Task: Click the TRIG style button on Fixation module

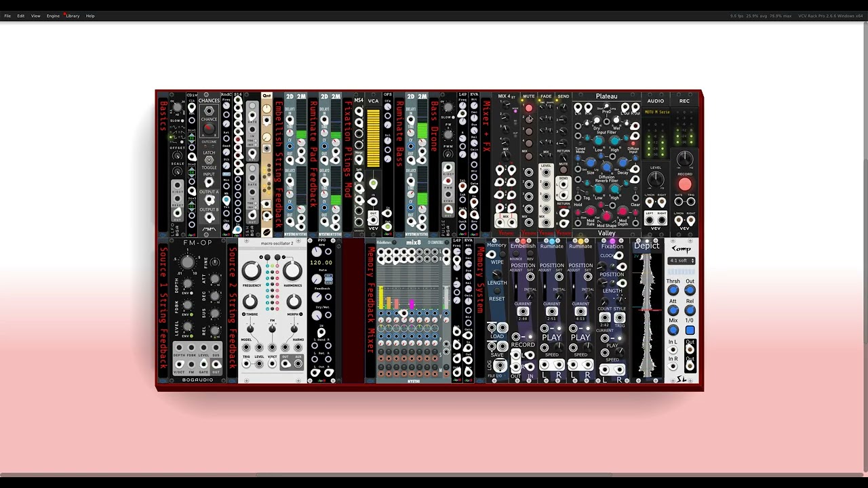Action: pyautogui.click(x=619, y=318)
